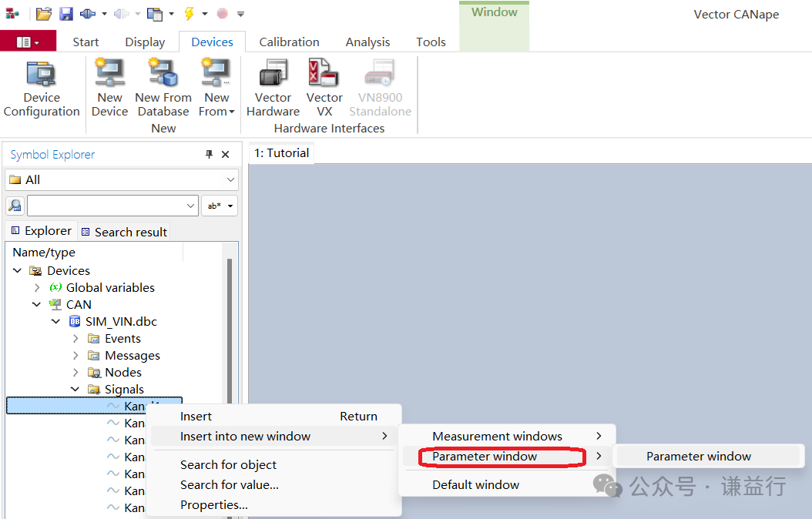This screenshot has height=519, width=812.
Task: Switch to the Display ribbon tab
Action: coord(145,42)
